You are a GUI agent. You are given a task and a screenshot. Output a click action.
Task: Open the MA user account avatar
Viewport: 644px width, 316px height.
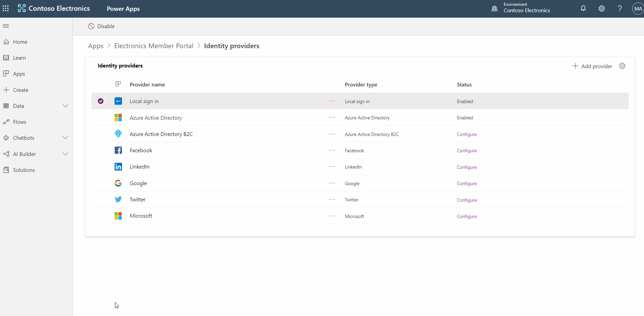pos(638,8)
